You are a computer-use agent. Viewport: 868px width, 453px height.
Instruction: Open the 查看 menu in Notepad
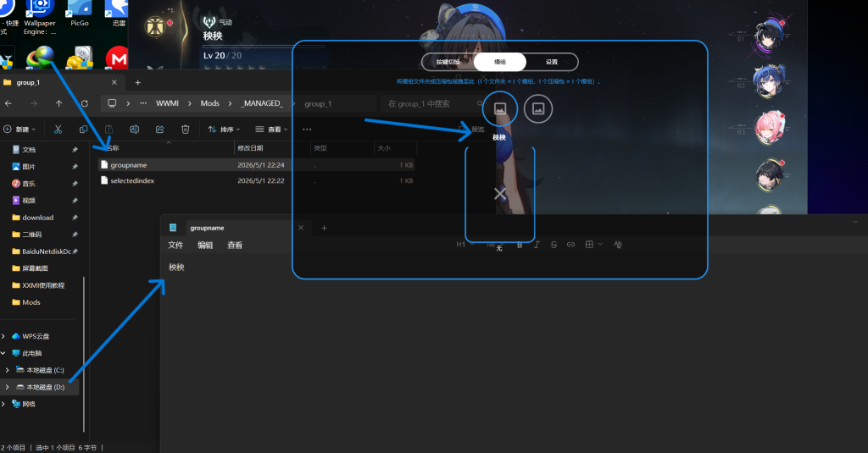235,245
